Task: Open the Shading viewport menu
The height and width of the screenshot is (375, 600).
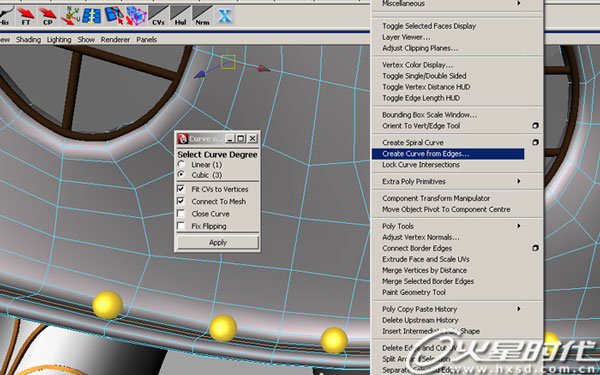Action: click(28, 39)
